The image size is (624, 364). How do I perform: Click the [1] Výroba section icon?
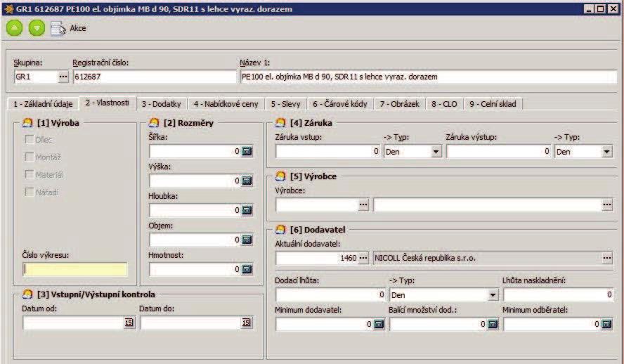click(x=27, y=123)
